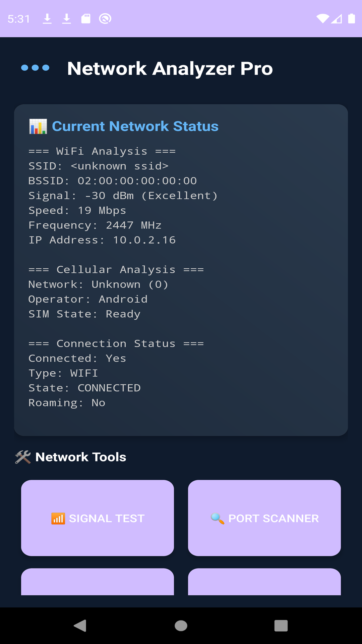Tap the partially visible button below Signal Test
This screenshot has width=362, height=644.
[x=98, y=582]
